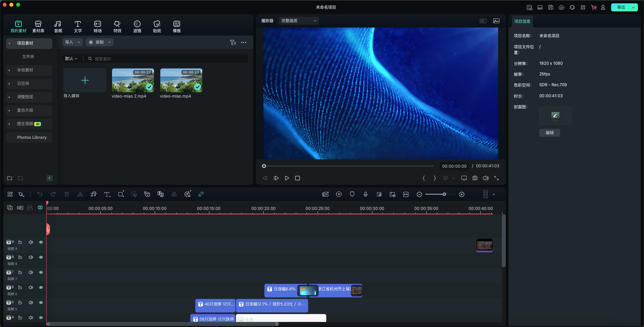This screenshot has height=327, width=644.
Task: Open the 默认 sort dropdown
Action: point(71,59)
